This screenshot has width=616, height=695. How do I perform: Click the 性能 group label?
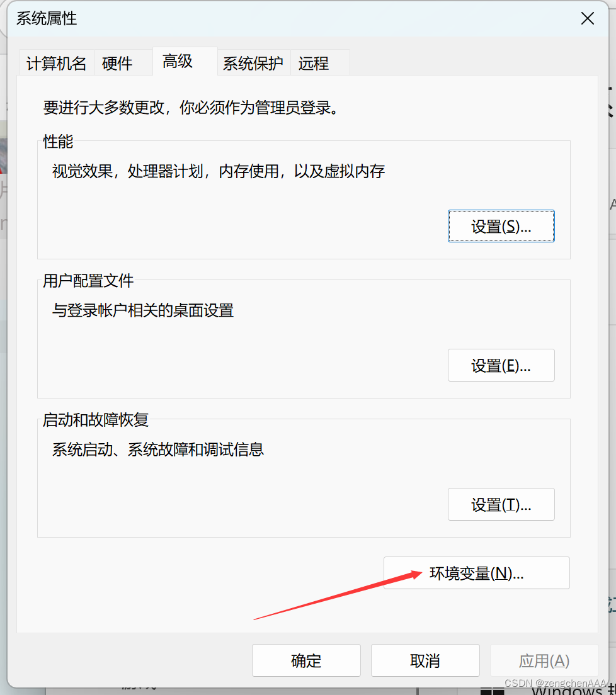58,142
